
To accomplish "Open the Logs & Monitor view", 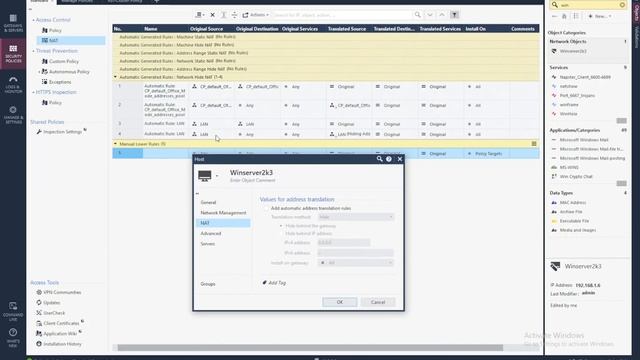I will coord(13,85).
